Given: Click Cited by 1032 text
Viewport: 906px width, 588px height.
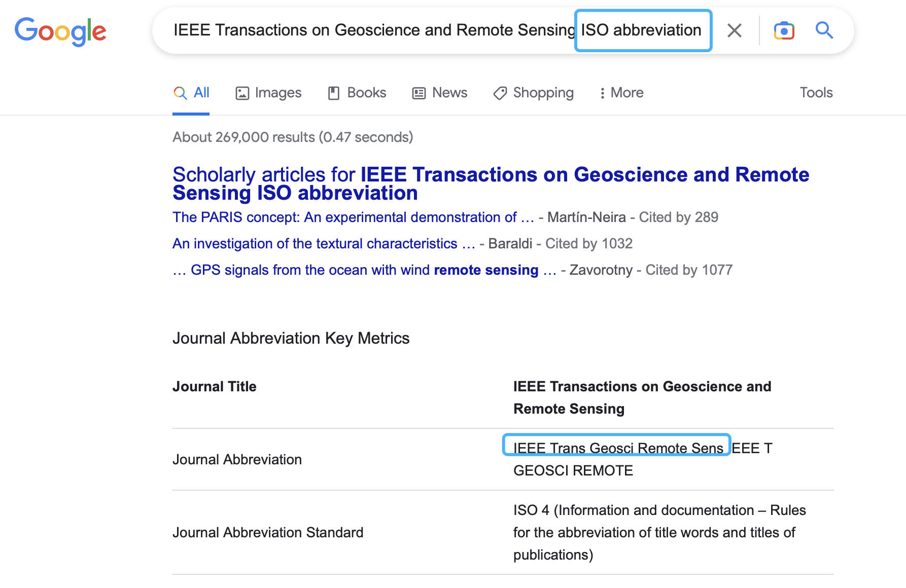Looking at the screenshot, I should point(588,243).
